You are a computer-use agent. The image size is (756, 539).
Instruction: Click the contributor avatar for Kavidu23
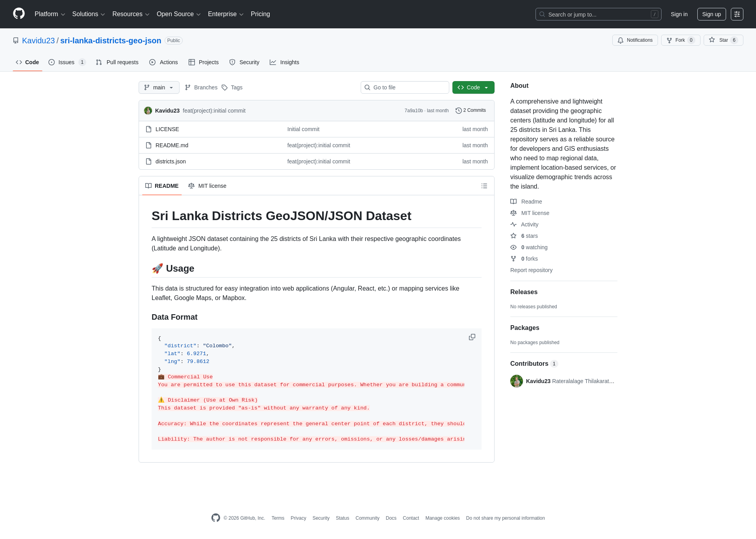pyautogui.click(x=517, y=381)
